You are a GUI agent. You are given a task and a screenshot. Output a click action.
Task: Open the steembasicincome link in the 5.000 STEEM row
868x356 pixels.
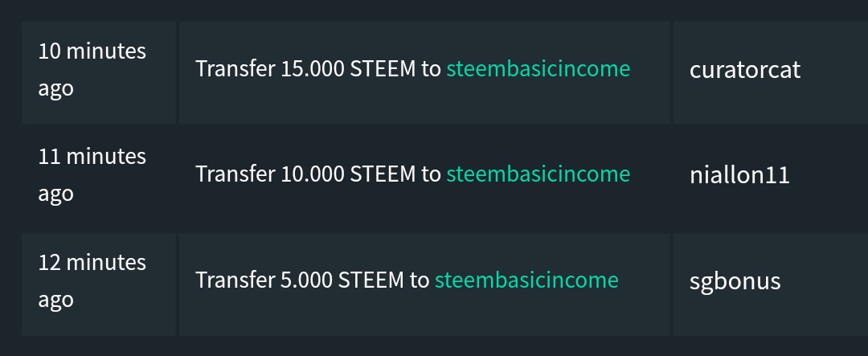click(526, 280)
